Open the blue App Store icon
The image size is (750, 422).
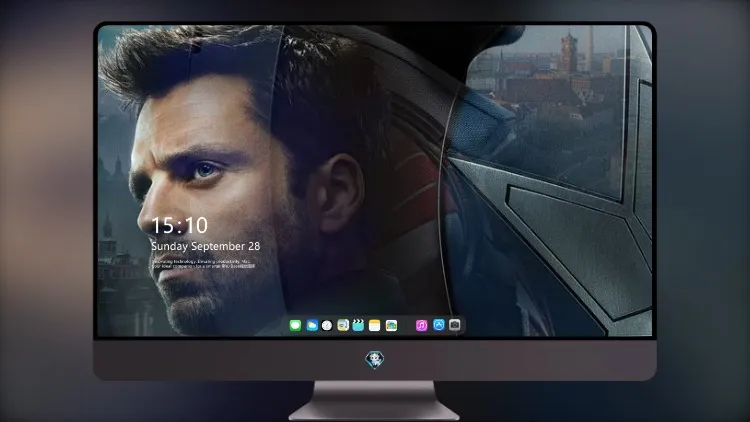tap(439, 325)
